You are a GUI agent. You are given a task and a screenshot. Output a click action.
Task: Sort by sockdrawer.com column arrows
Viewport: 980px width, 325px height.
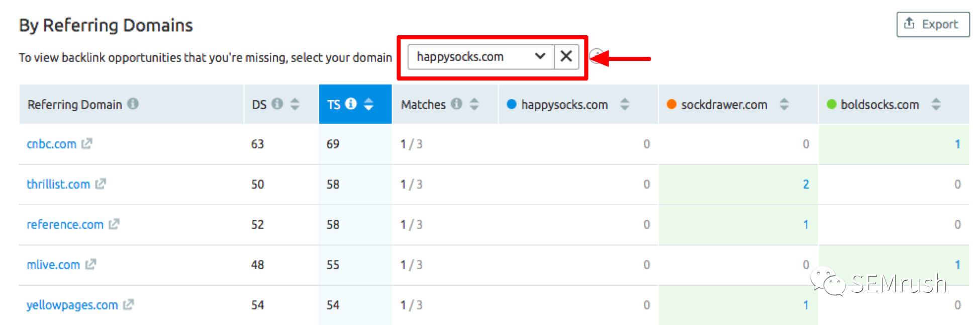[x=784, y=104]
